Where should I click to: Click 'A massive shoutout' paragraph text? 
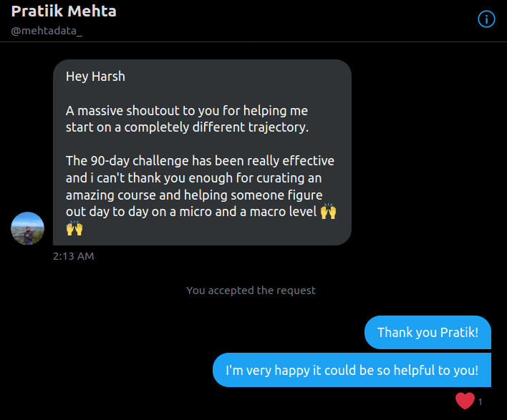click(186, 112)
